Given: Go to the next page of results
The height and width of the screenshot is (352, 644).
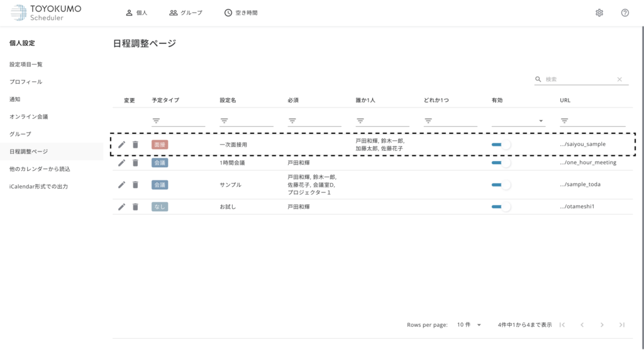Looking at the screenshot, I should click(x=602, y=325).
